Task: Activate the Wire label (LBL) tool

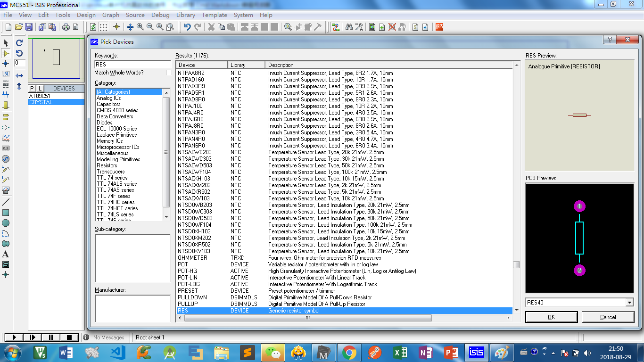Action: pyautogui.click(x=6, y=74)
